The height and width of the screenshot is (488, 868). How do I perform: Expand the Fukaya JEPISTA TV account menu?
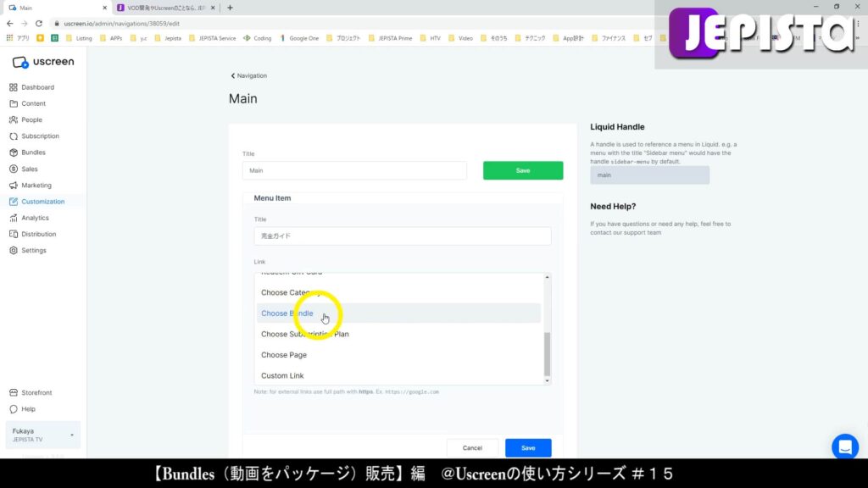42,435
